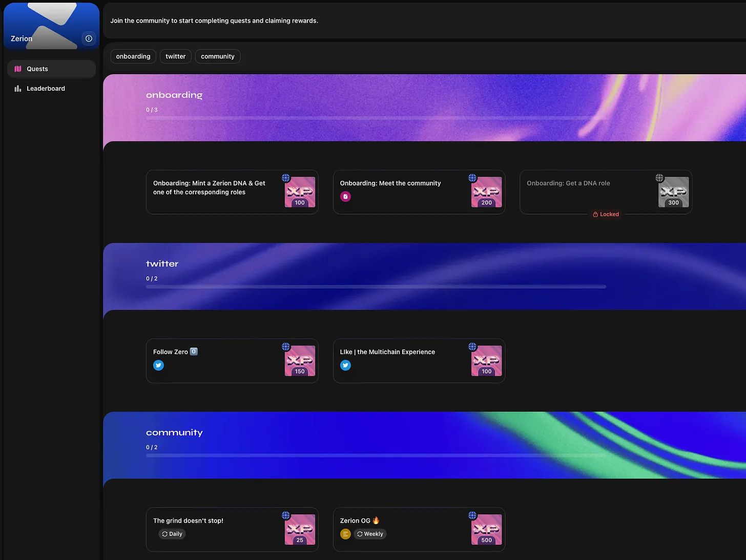This screenshot has width=746, height=560.
Task: Click the Locked label on DNA role quest
Action: pos(606,214)
